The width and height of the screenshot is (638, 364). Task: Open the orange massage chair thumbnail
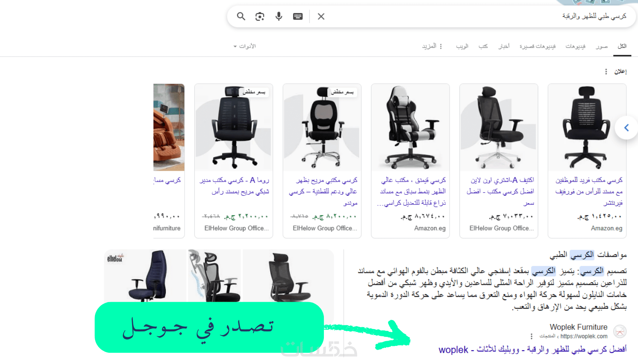(169, 127)
